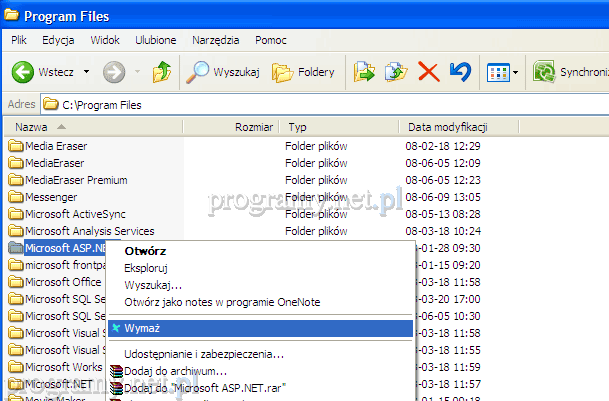Expand the Wstecz history dropdown arrow
This screenshot has height=401, width=609.
click(x=87, y=72)
